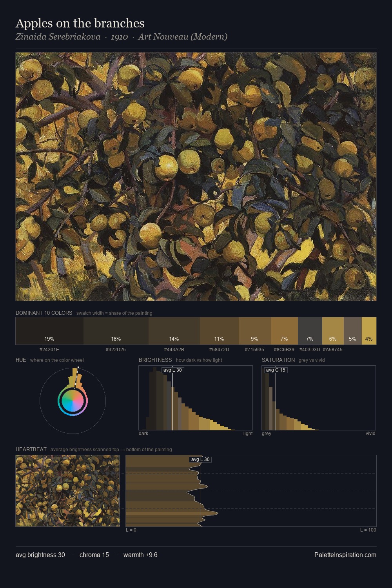Click the "DOMINANT 10 COLORS" heading
This screenshot has width=392, height=588.
point(44,313)
